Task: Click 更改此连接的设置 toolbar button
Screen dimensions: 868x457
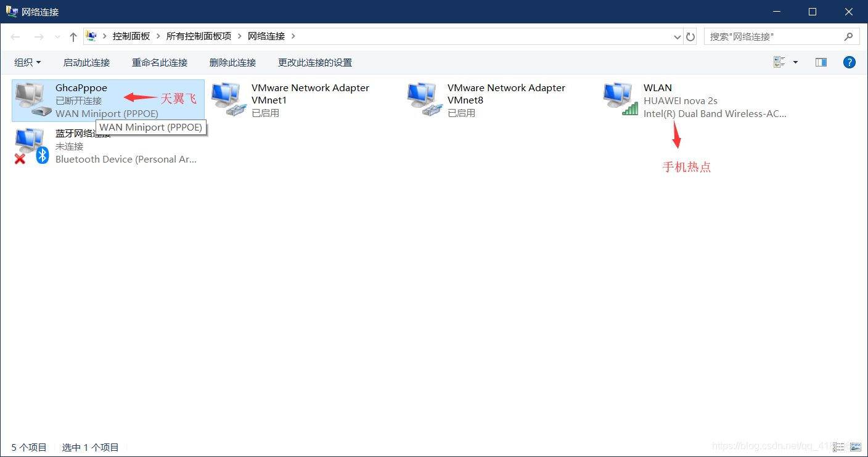Action: coord(315,62)
